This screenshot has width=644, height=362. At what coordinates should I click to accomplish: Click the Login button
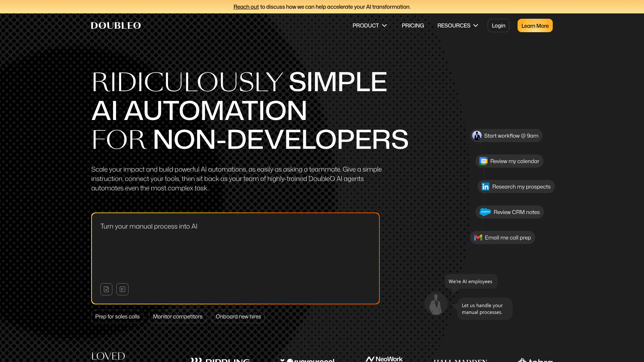click(498, 25)
